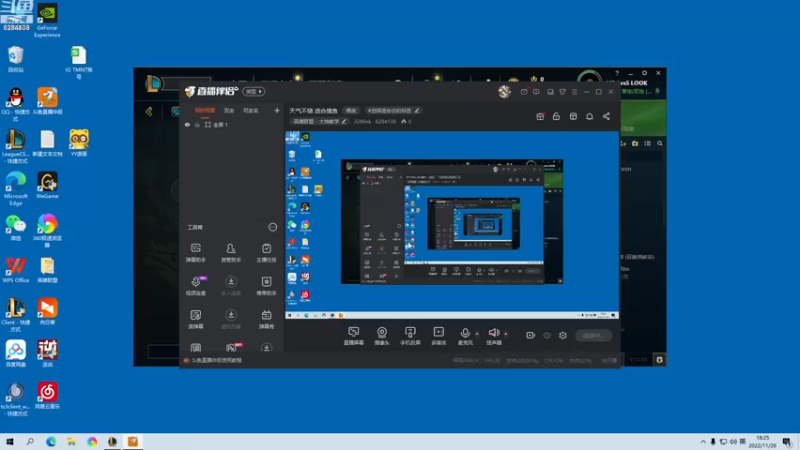Add a new scene with plus icon

277,110
